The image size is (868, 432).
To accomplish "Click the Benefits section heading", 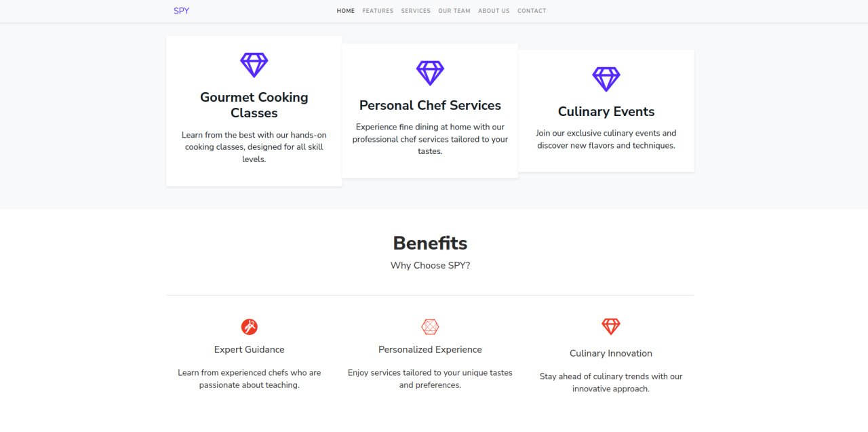I will 430,243.
